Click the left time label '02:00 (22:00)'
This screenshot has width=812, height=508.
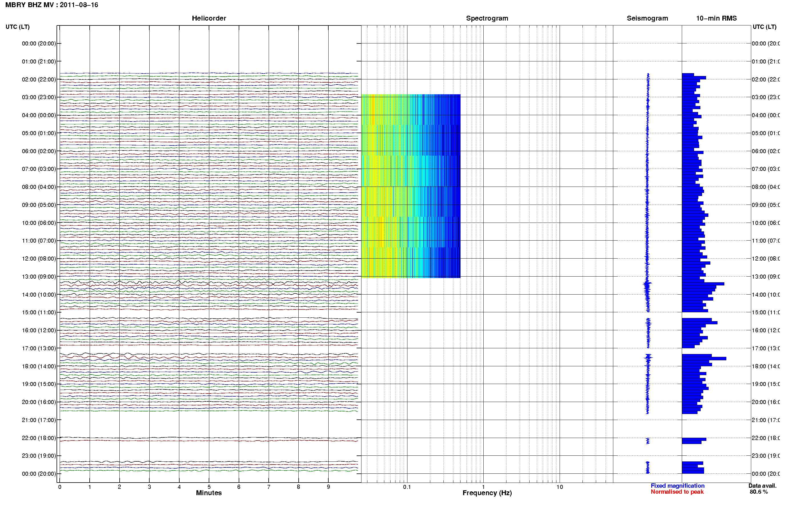(39, 79)
